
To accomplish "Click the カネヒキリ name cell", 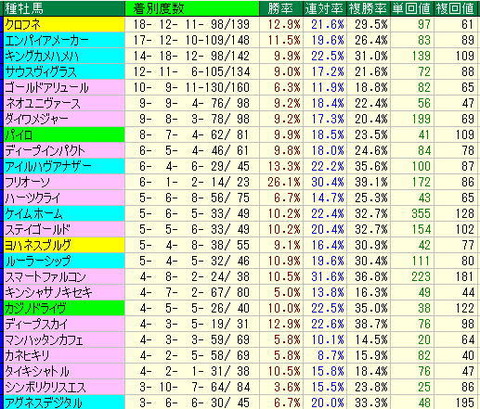I will click(x=64, y=356).
